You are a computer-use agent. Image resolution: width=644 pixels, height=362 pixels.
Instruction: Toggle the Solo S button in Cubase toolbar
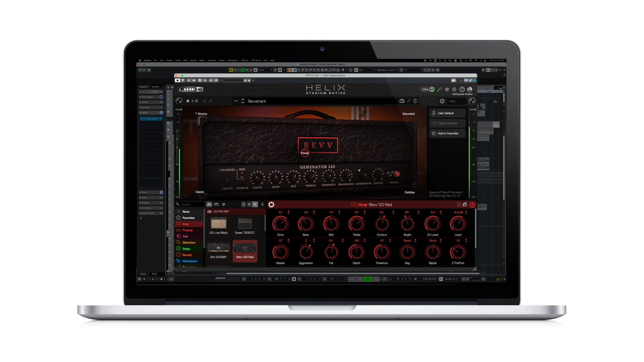235,70
